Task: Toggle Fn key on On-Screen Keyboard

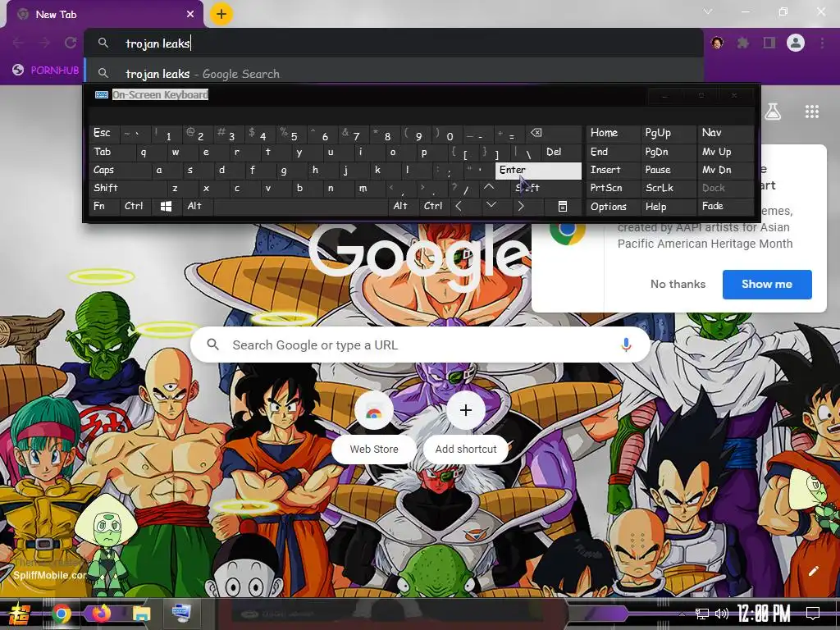Action: click(x=104, y=206)
